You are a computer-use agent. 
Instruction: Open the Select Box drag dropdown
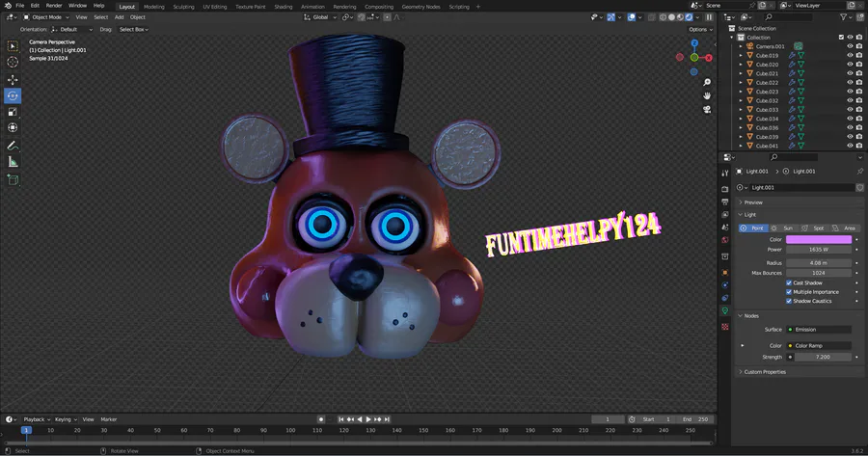(134, 29)
